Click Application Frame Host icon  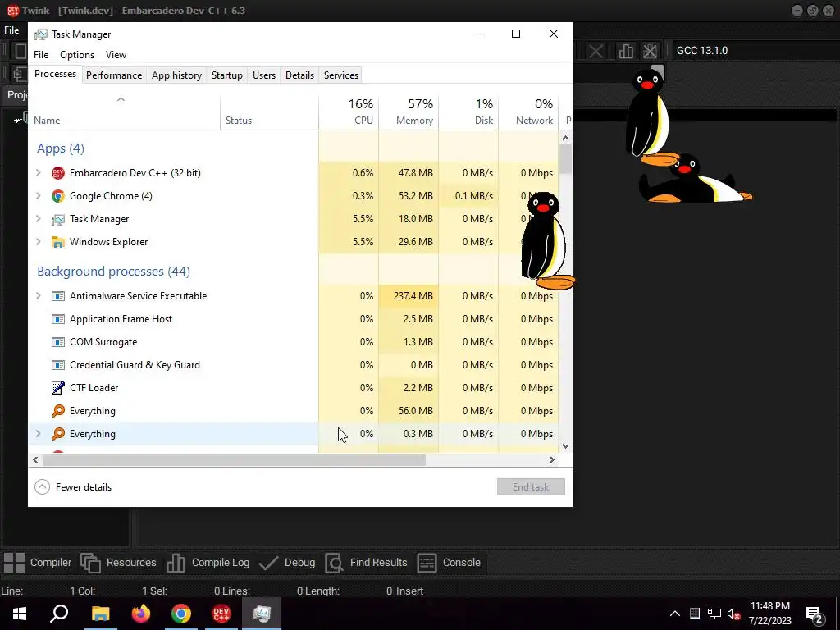tap(58, 319)
